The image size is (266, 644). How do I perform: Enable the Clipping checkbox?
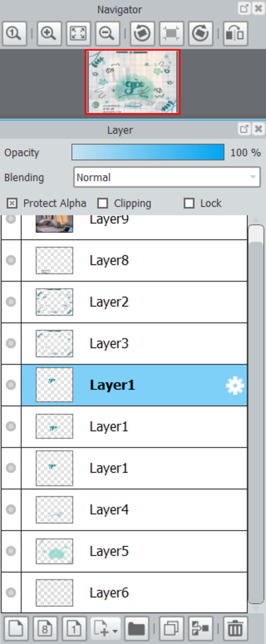pyautogui.click(x=103, y=203)
